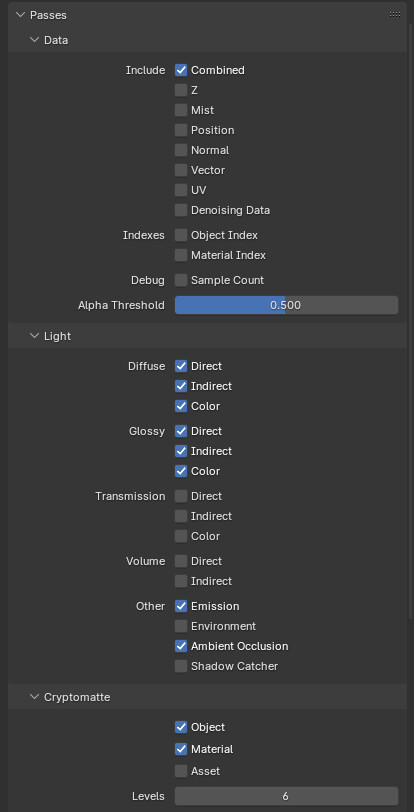414x812 pixels.
Task: Click the Passes panel drag-handle grip icon
Action: [x=394, y=15]
